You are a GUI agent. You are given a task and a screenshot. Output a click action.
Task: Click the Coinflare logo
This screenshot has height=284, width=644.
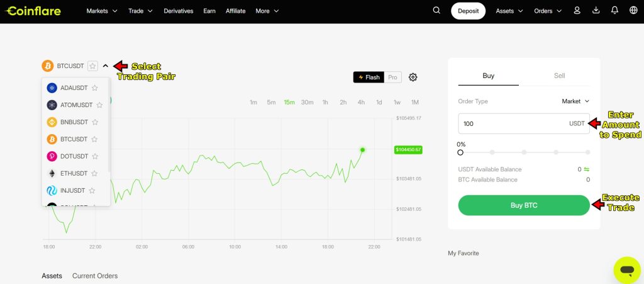(x=33, y=11)
